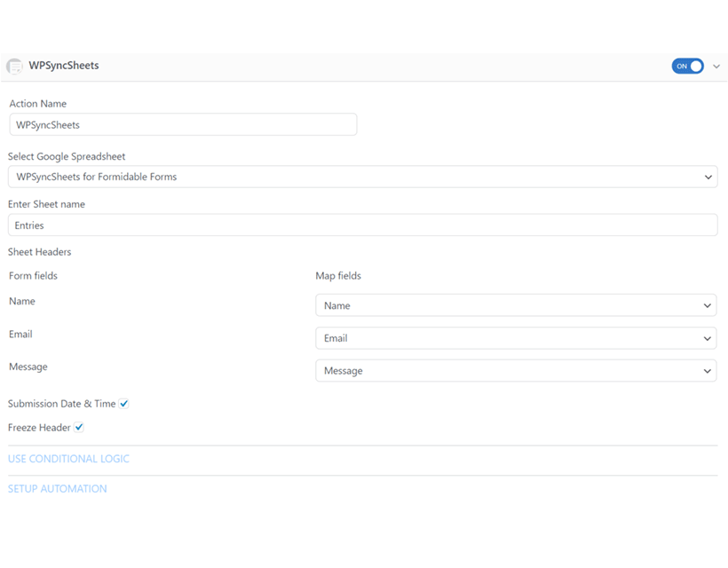Open the Name map field dropdown
This screenshot has width=728, height=568.
(516, 305)
